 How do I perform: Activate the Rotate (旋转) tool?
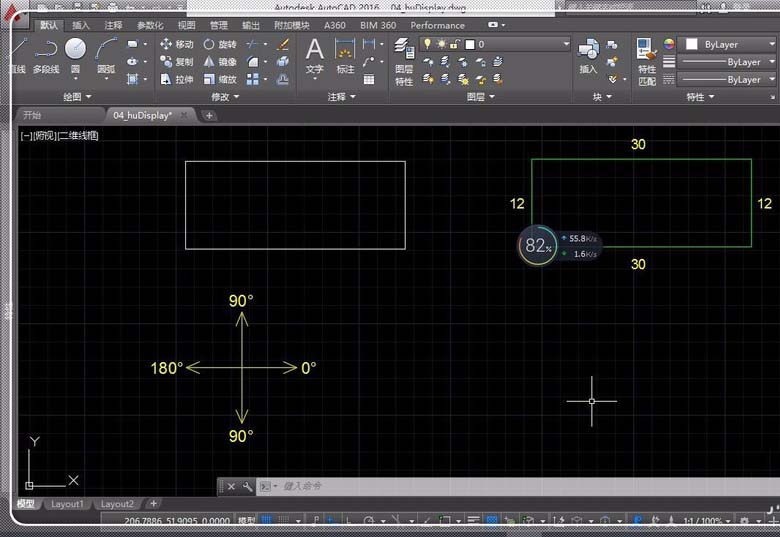(x=219, y=45)
